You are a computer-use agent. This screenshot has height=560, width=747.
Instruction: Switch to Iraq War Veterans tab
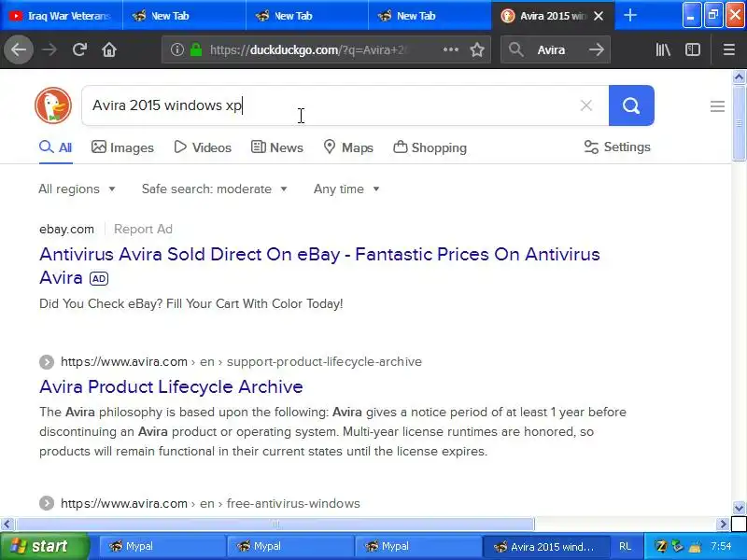(x=61, y=16)
